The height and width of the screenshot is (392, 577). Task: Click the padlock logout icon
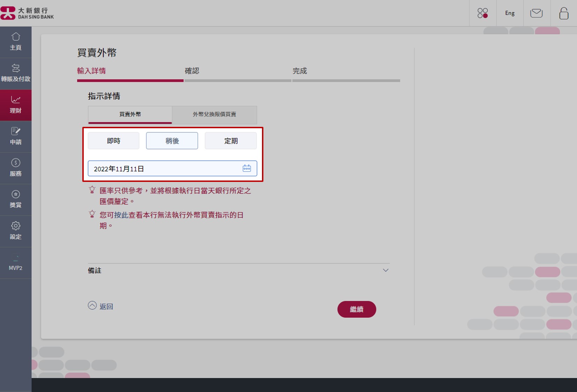563,13
